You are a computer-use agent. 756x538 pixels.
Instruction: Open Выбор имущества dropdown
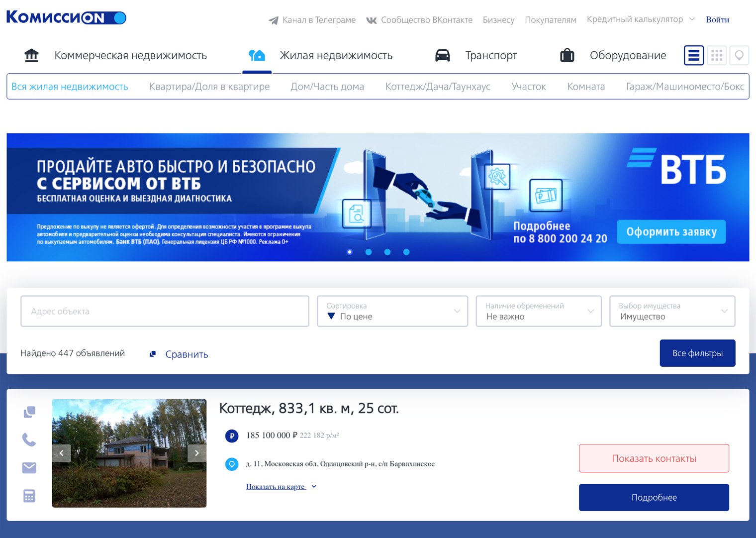tap(672, 311)
